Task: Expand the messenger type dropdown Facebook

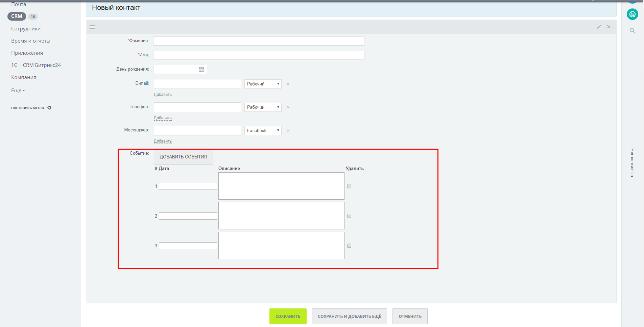Action: [x=263, y=130]
